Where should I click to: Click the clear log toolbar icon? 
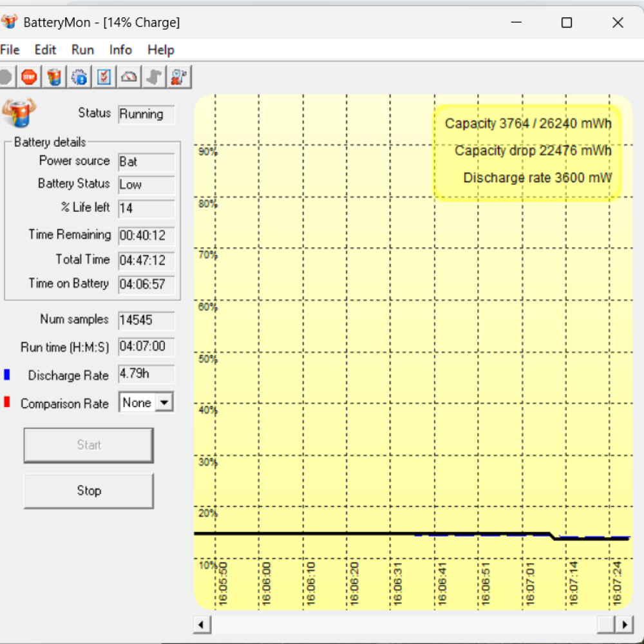pyautogui.click(x=179, y=77)
